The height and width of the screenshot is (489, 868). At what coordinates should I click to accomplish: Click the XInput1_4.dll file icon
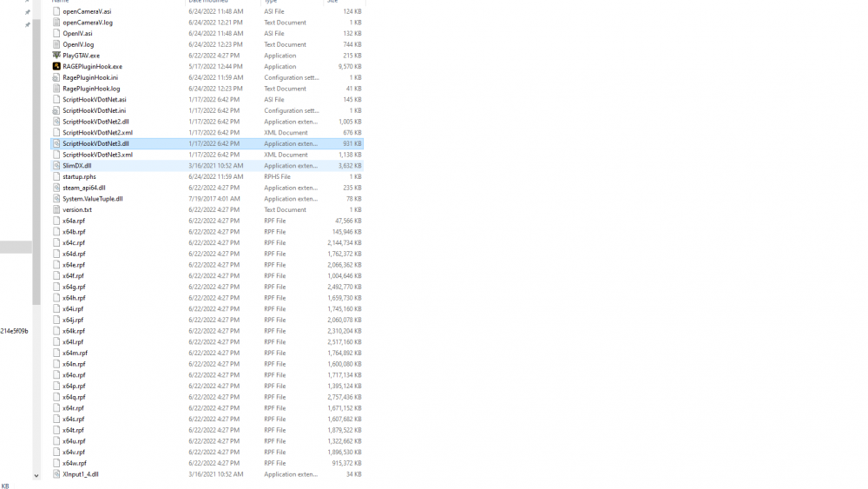pyautogui.click(x=56, y=474)
